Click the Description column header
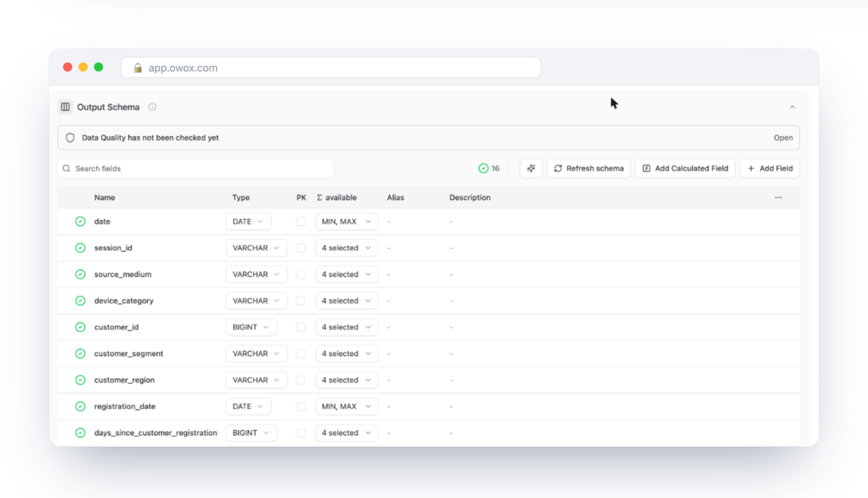 470,198
